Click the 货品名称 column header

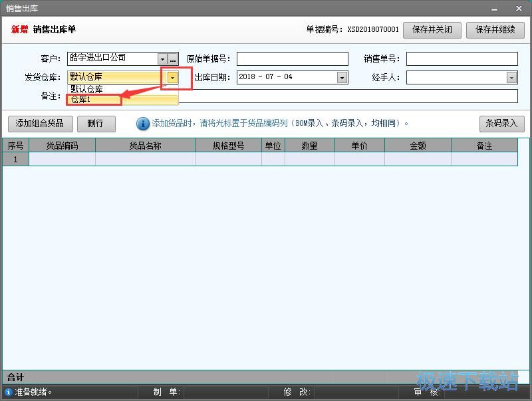tap(145, 146)
